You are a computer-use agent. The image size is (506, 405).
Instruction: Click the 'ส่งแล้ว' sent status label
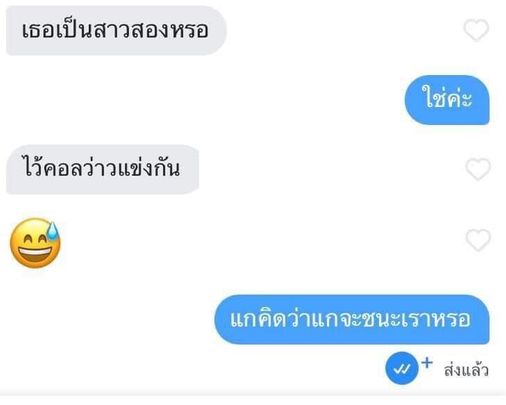pos(466,370)
